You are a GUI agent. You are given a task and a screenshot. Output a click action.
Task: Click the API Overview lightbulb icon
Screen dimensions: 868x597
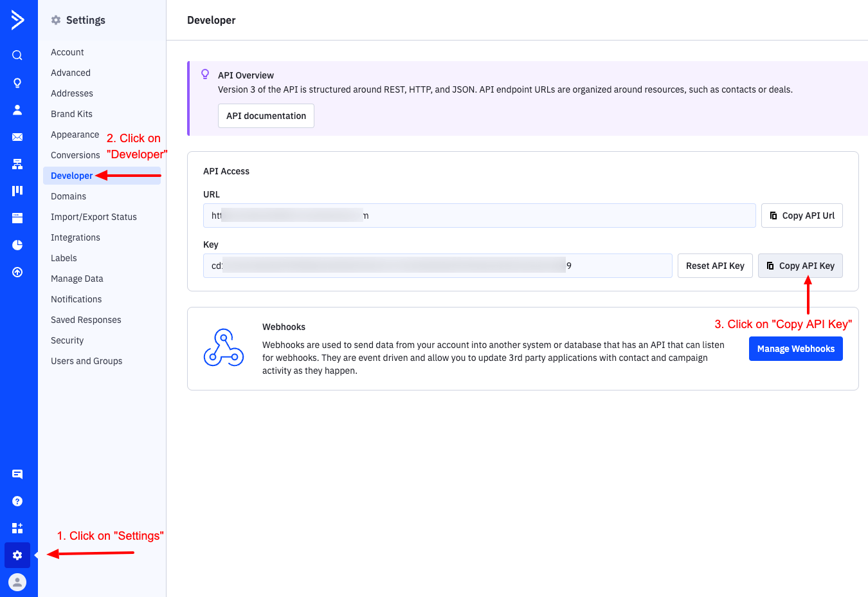click(205, 75)
